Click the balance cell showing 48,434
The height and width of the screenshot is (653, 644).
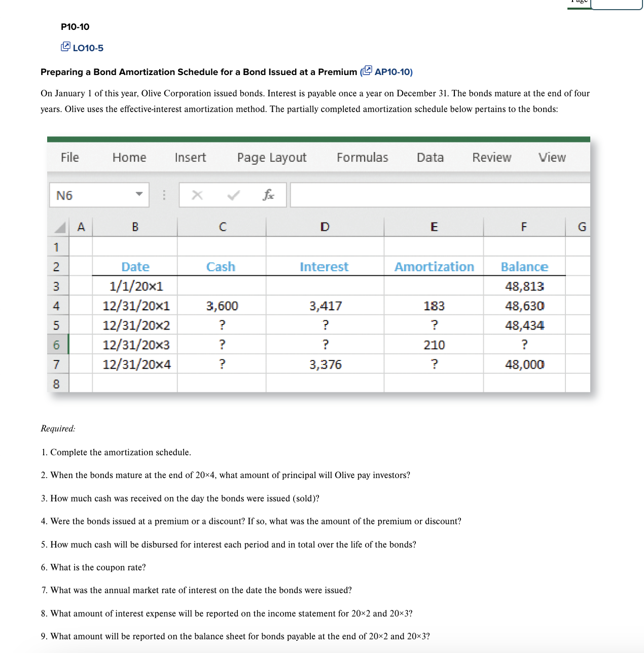[524, 325]
